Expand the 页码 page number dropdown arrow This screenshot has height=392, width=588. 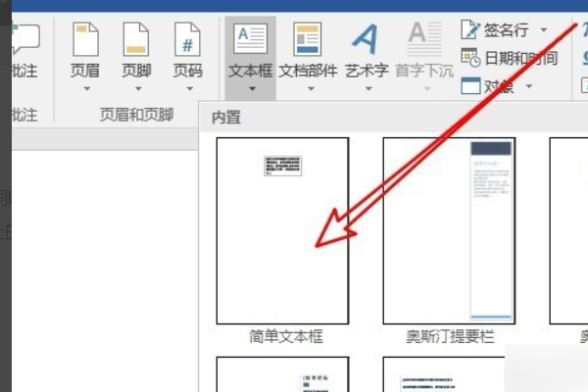click(190, 89)
